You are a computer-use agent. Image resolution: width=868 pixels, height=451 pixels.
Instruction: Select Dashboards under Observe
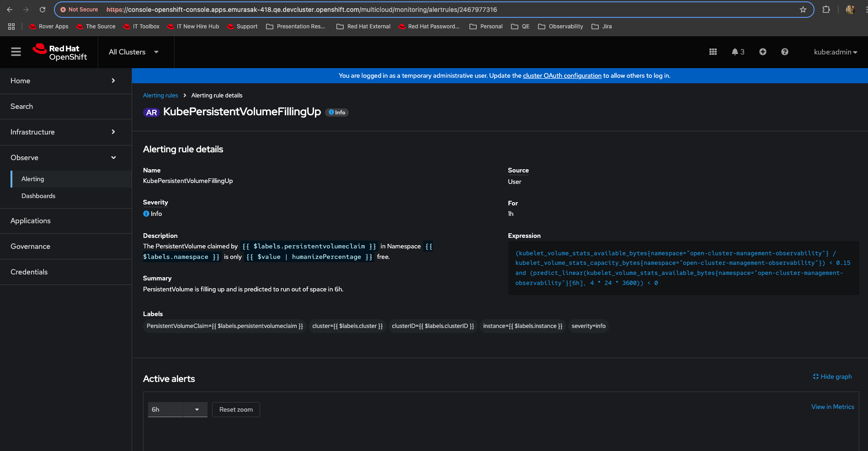click(x=71, y=196)
